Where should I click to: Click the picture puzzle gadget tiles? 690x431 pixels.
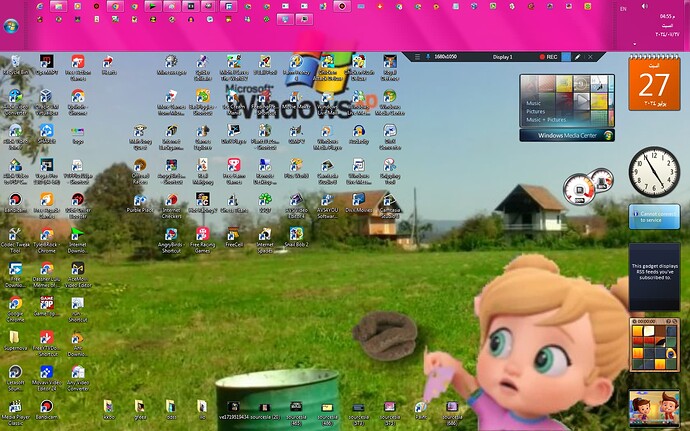(654, 344)
